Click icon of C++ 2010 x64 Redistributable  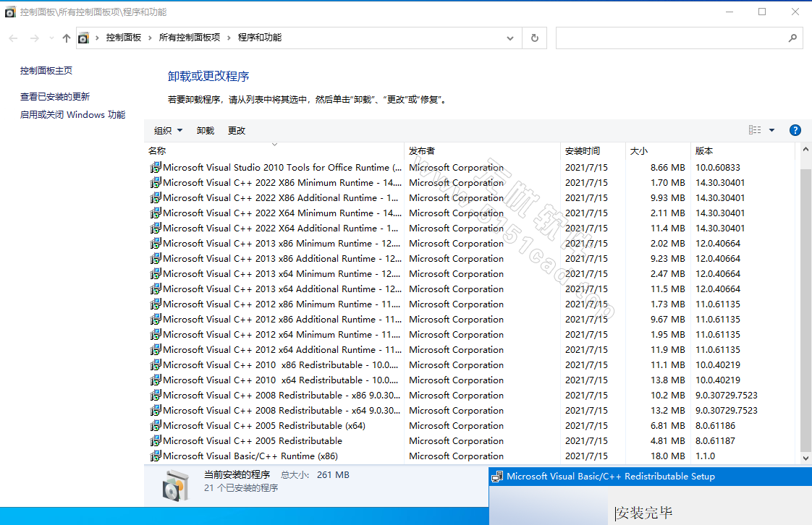pyautogui.click(x=156, y=380)
